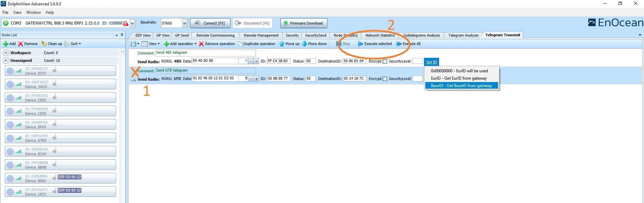Increase 4BS data length with plus button
The image size is (644, 203).
click(x=256, y=61)
